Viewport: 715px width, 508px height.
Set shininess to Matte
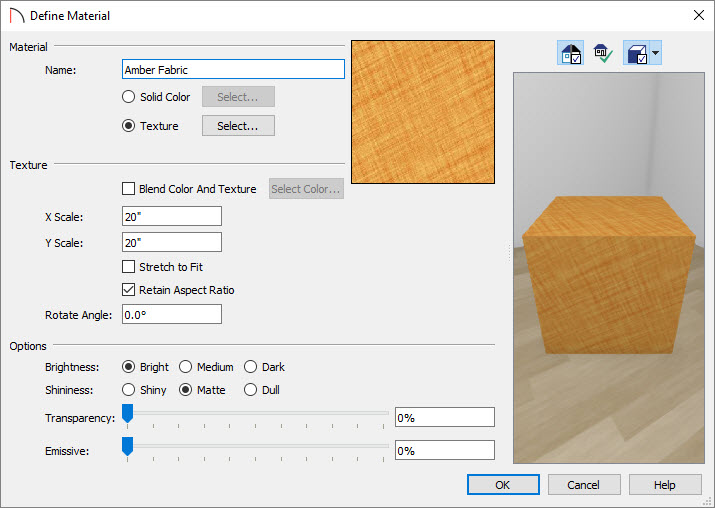[x=186, y=390]
